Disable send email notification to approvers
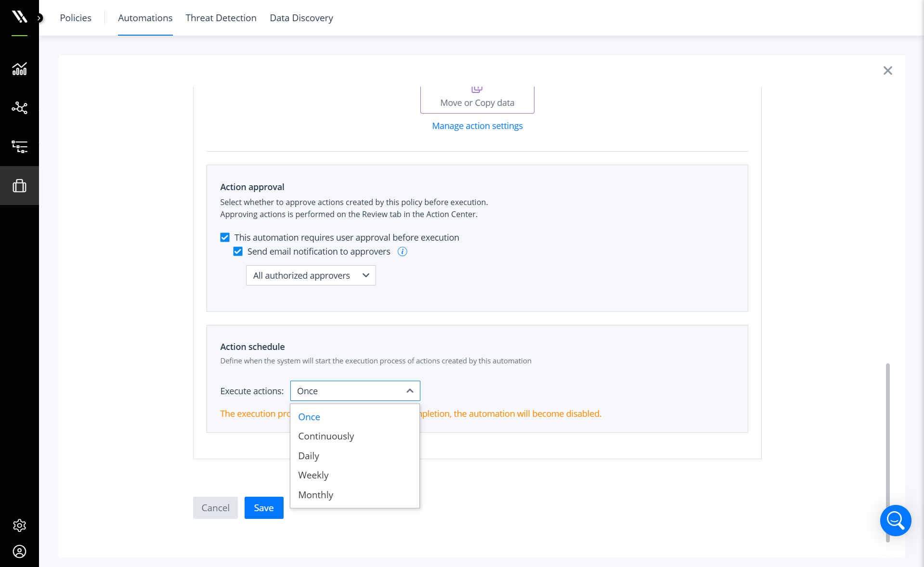Image resolution: width=924 pixels, height=567 pixels. [237, 251]
